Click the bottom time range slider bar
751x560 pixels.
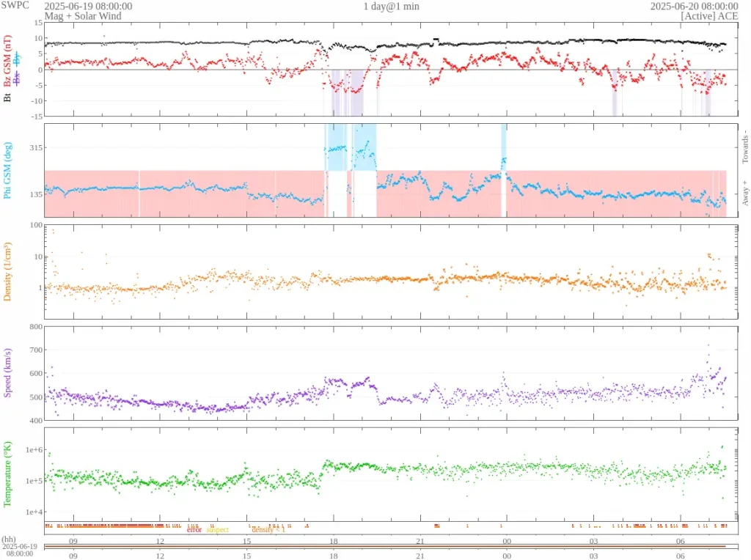385,547
